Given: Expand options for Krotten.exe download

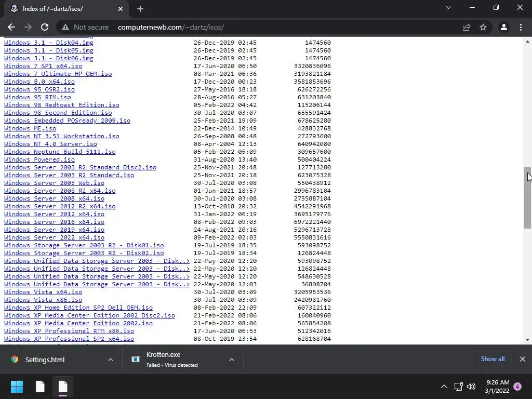Looking at the screenshot, I should [x=232, y=360].
